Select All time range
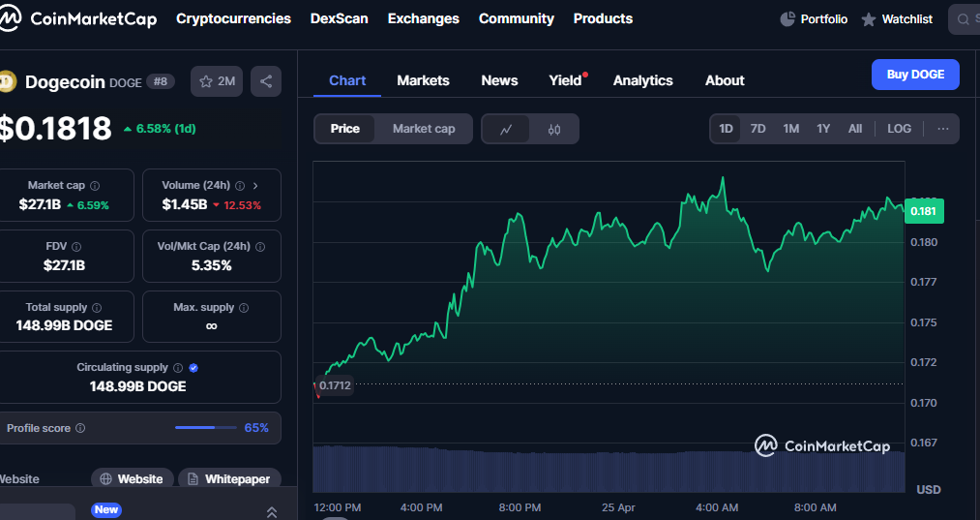This screenshot has height=520, width=980. [x=855, y=129]
